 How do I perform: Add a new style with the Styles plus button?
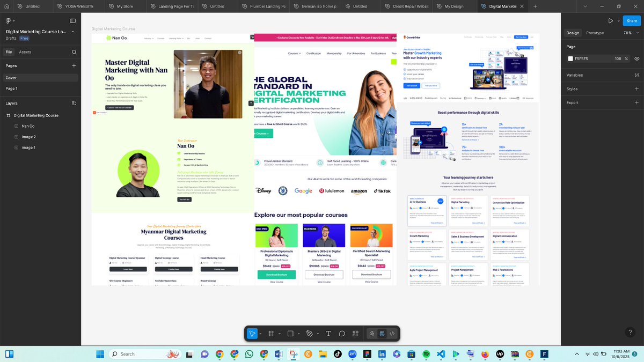click(636, 87)
